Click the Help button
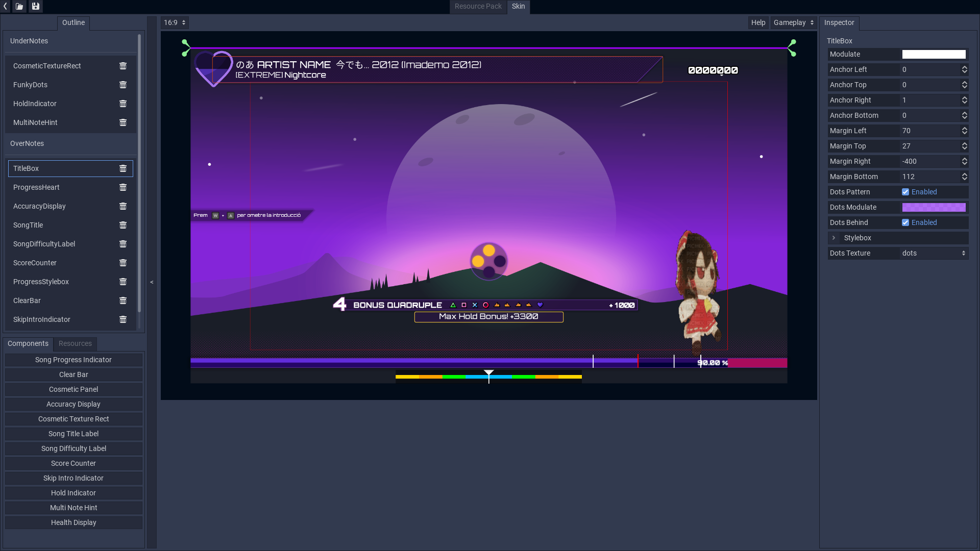The height and width of the screenshot is (551, 980). (x=758, y=22)
